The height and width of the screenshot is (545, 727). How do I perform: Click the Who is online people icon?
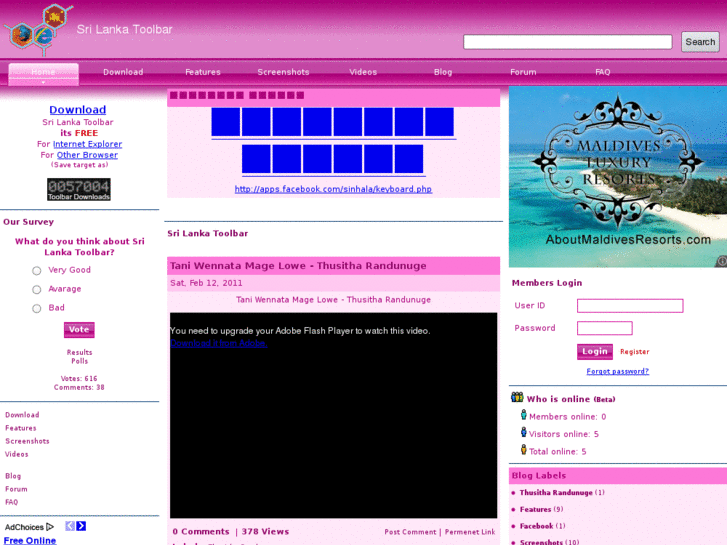(x=517, y=398)
